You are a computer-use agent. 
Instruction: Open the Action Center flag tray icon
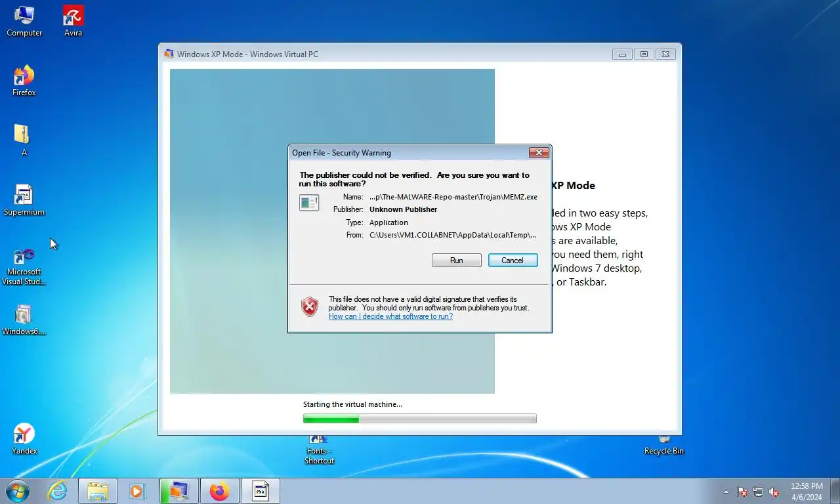[742, 492]
